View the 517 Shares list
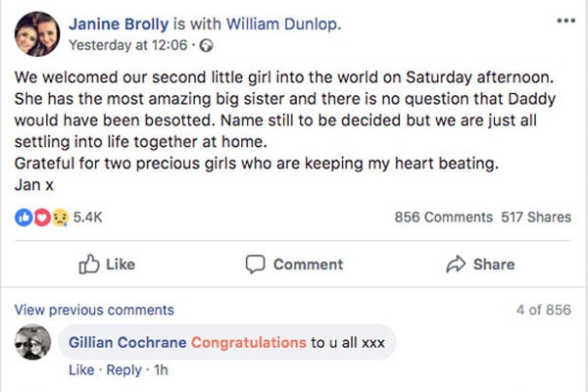 (x=535, y=217)
